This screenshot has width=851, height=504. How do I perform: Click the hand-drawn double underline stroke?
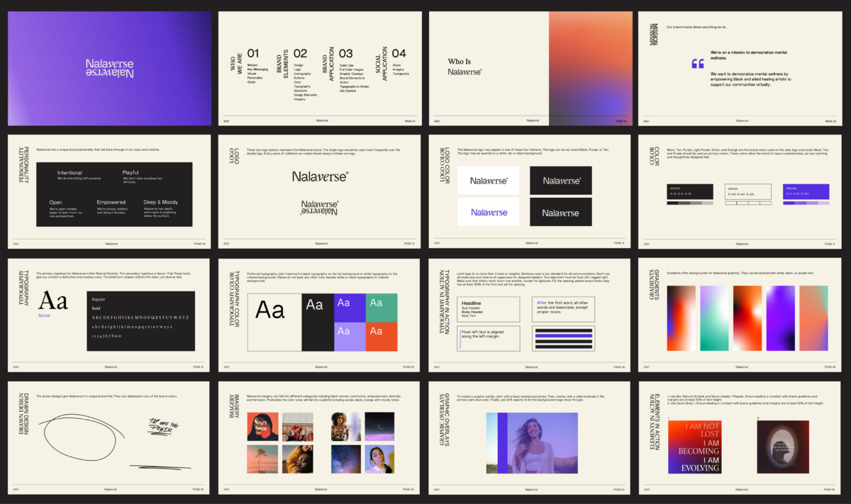pyautogui.click(x=160, y=467)
